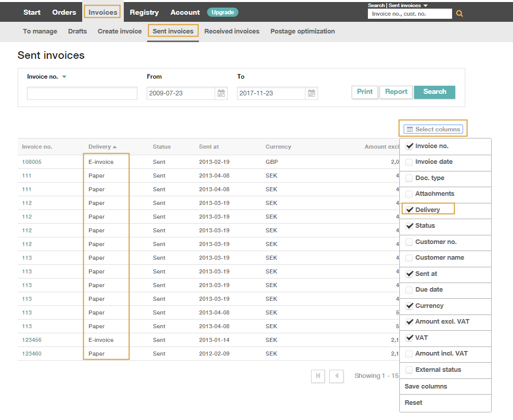Switch to Sent invoices tab
Image resolution: width=513 pixels, height=420 pixels.
(x=173, y=31)
